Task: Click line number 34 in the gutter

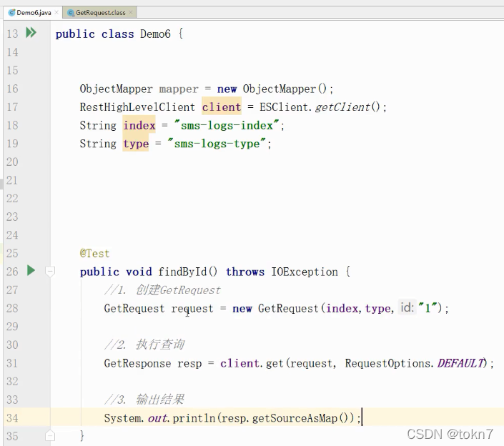Action: [x=12, y=418]
